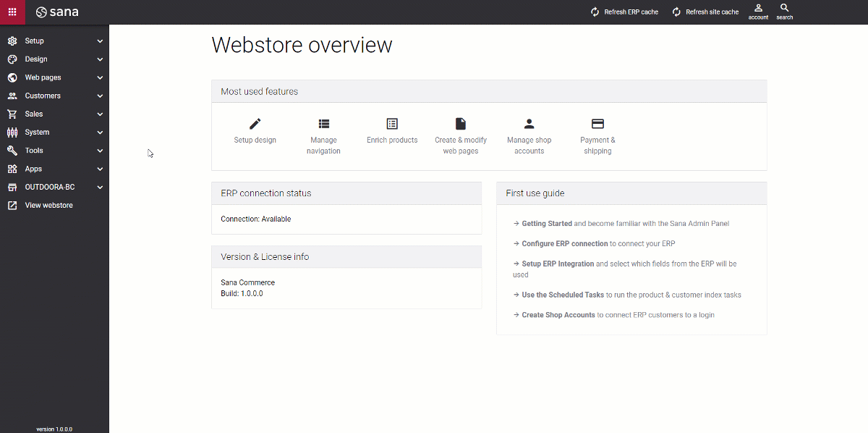The image size is (868, 433).
Task: Click the Payment & shipping label
Action: (597, 146)
